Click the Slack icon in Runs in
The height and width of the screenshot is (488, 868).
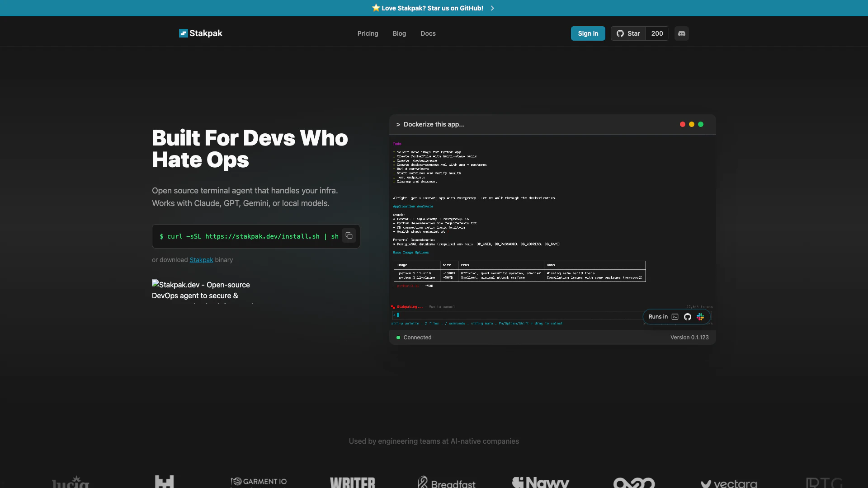pyautogui.click(x=700, y=317)
